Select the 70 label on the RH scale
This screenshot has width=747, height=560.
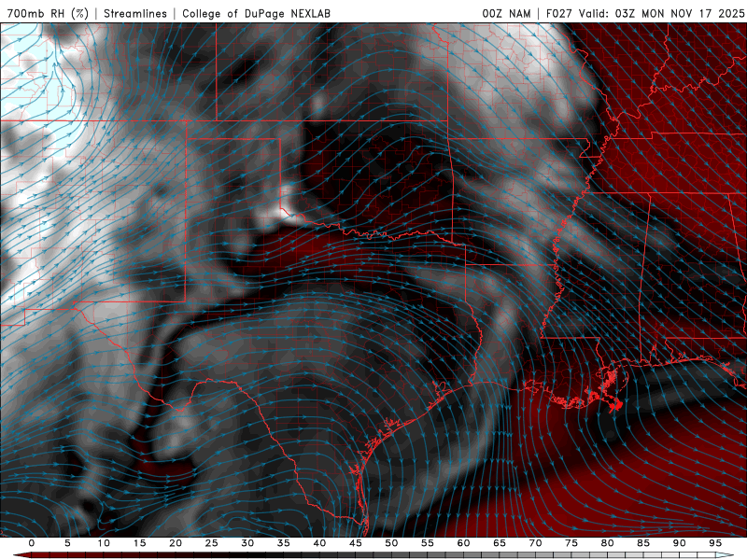[x=535, y=543]
